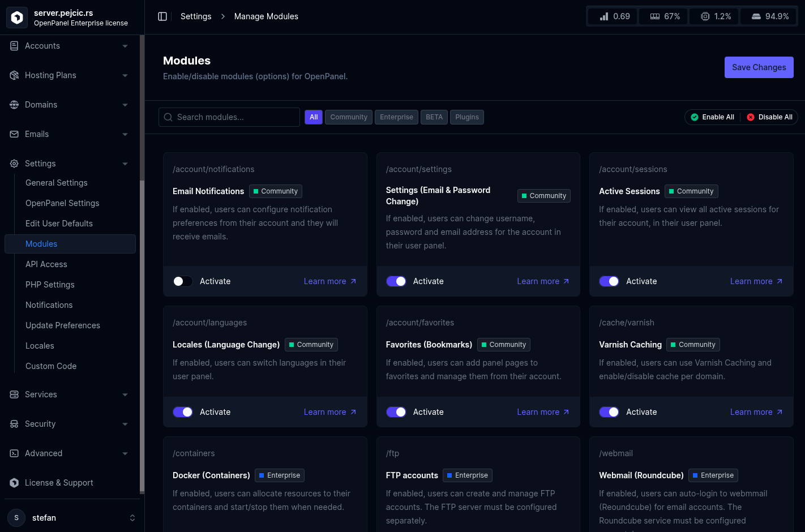Screen dimensions: 805x532
Task: Select the BETA filter tab
Action: [434, 117]
